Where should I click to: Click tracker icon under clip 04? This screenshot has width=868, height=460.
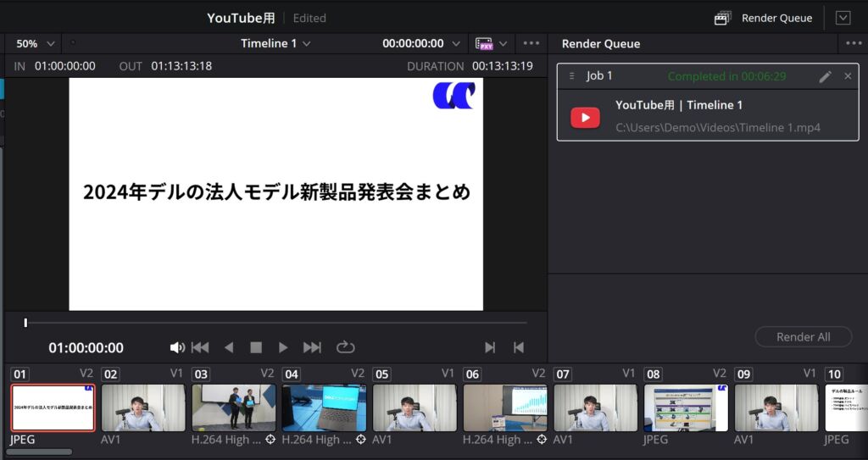point(361,440)
